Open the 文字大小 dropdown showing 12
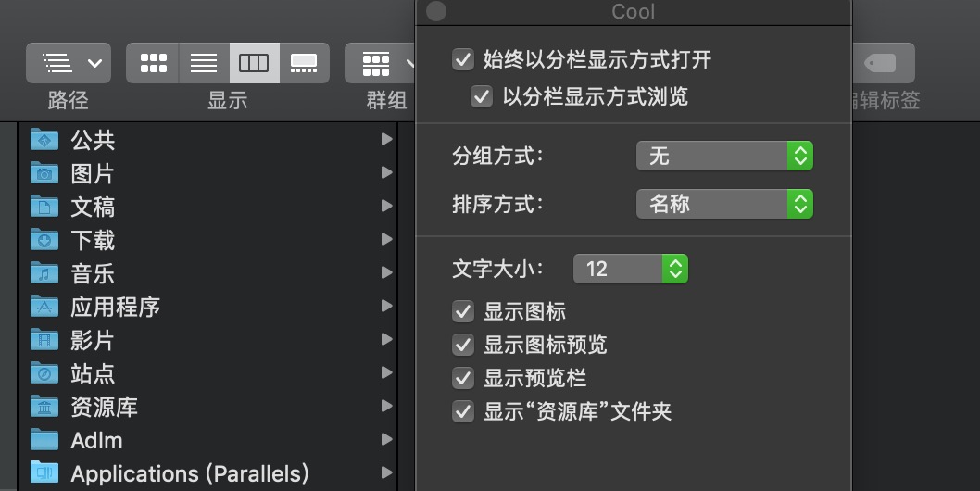This screenshot has height=491, width=980. [631, 269]
